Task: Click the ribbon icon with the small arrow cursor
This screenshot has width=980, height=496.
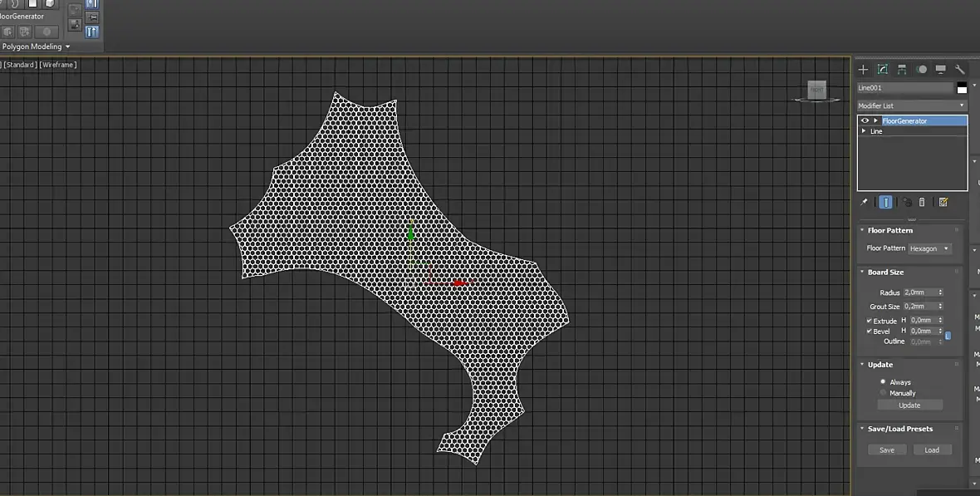Action: [8, 32]
